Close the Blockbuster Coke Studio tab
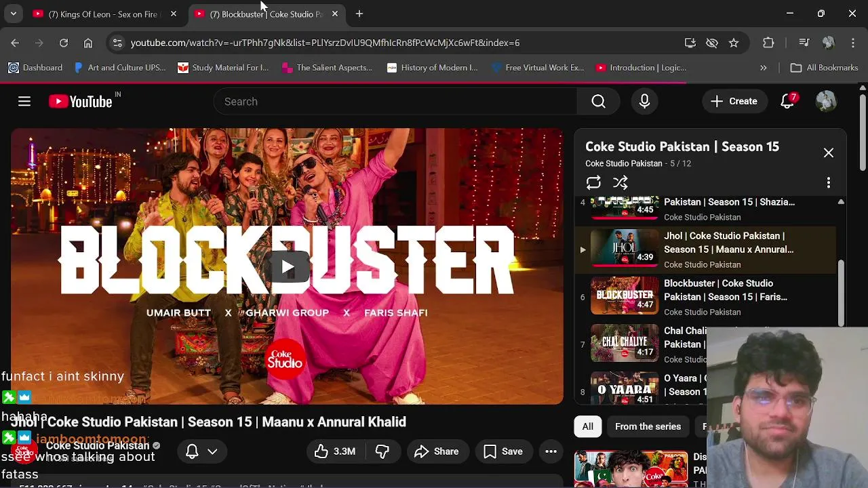The height and width of the screenshot is (488, 868). point(335,14)
